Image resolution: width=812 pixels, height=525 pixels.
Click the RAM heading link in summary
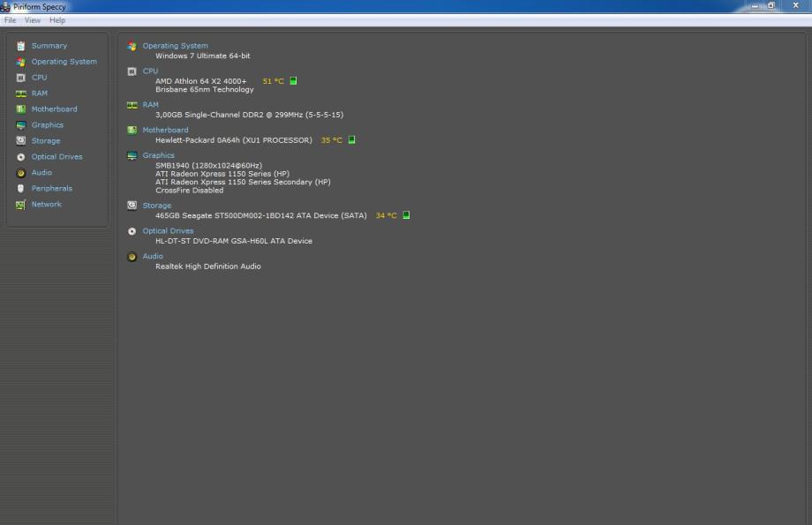pos(151,105)
